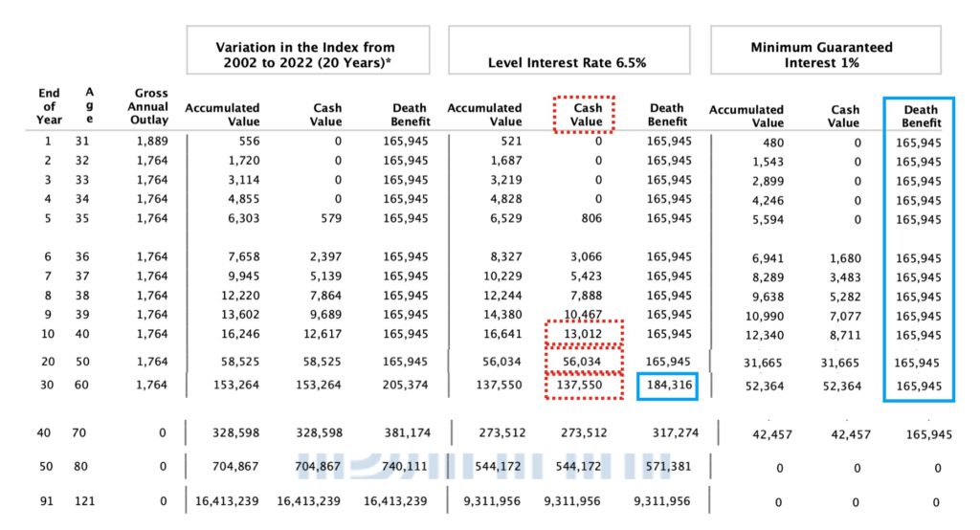Select the blue-boxed 184,316 death benefit cell
Screen dimensions: 980x530
pos(667,386)
